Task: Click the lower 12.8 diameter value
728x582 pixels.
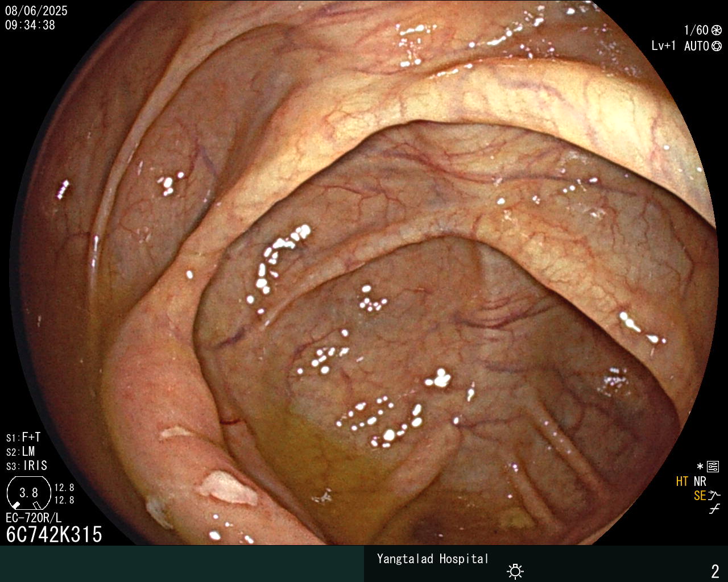Action: coord(64,500)
